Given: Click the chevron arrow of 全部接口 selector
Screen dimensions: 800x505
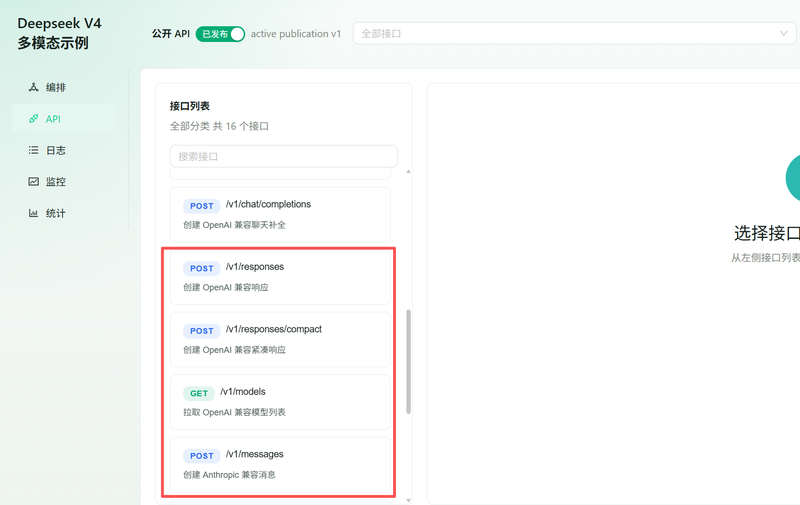Looking at the screenshot, I should pos(783,34).
